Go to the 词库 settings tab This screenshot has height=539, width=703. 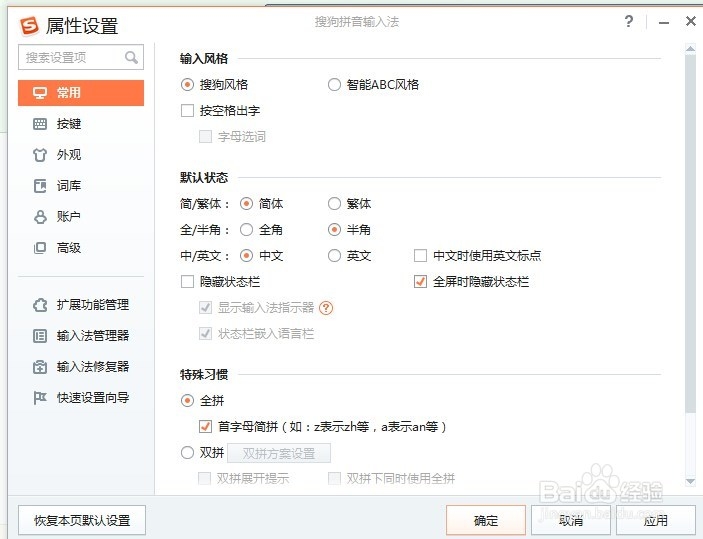click(x=81, y=186)
